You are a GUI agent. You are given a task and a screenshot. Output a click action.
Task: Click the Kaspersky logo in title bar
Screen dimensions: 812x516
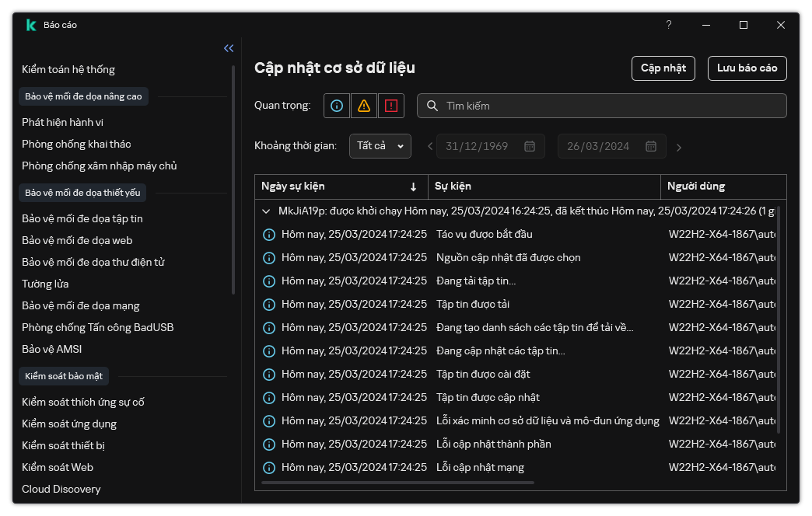pos(30,25)
